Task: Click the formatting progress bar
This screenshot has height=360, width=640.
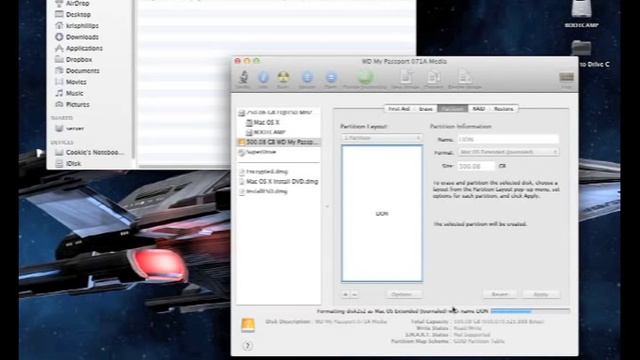Action: [530, 311]
